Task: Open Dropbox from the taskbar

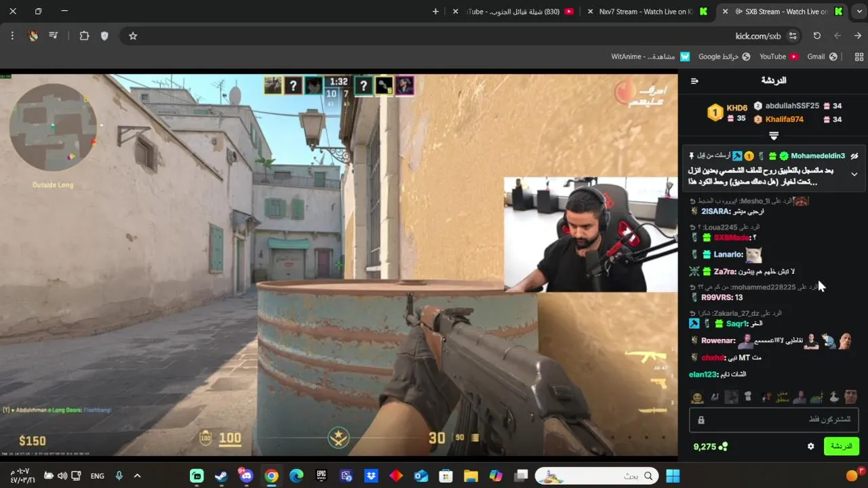Action: (371, 476)
